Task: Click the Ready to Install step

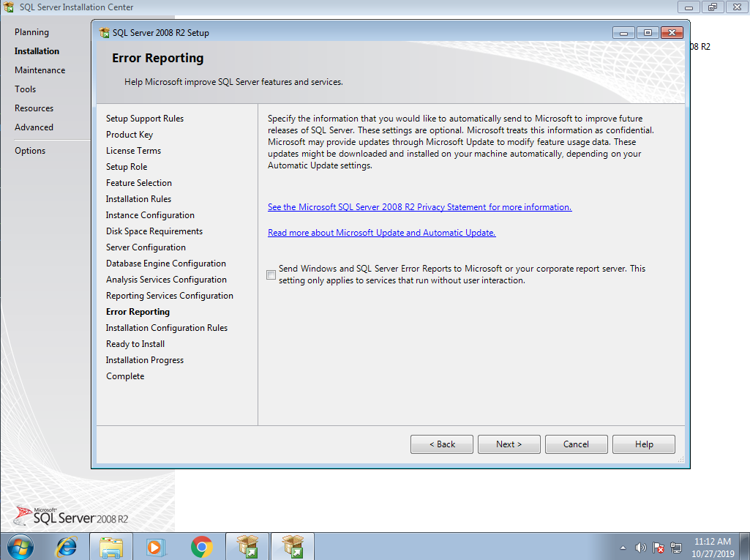Action: [x=135, y=344]
